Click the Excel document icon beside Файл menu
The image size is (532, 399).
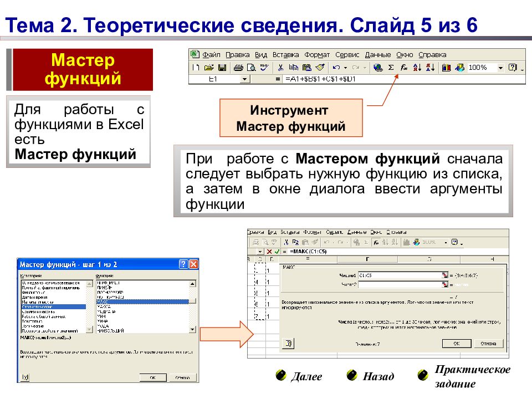coord(195,54)
